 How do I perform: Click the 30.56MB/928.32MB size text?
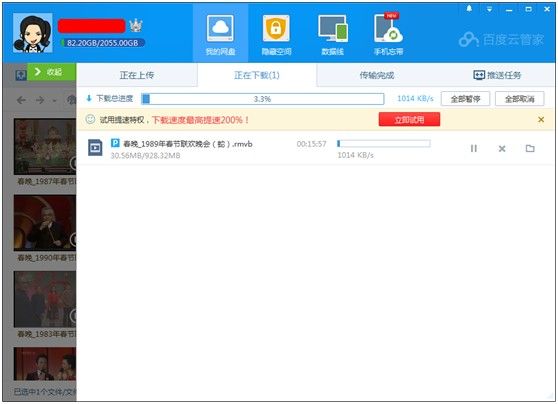[145, 156]
